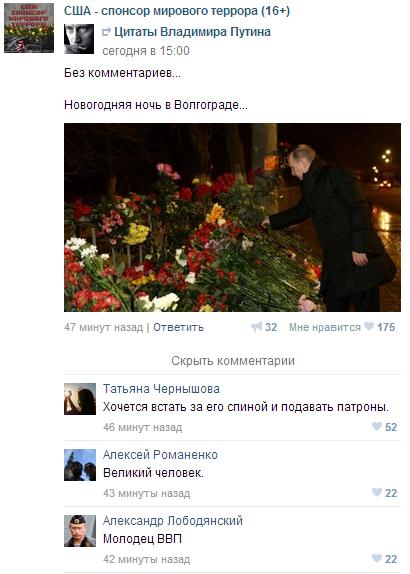410x574 pixels.
Task: Like Татьяна Чернышова's comment via heart icon
Action: click(377, 426)
